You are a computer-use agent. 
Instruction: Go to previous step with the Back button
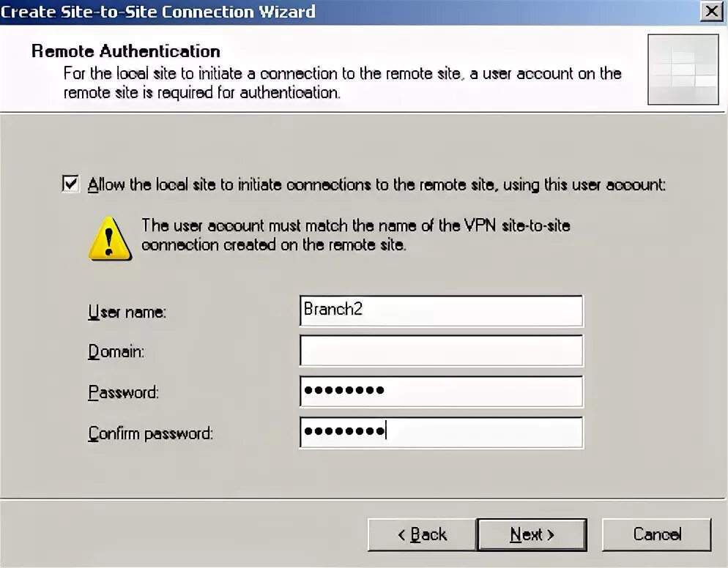(422, 534)
